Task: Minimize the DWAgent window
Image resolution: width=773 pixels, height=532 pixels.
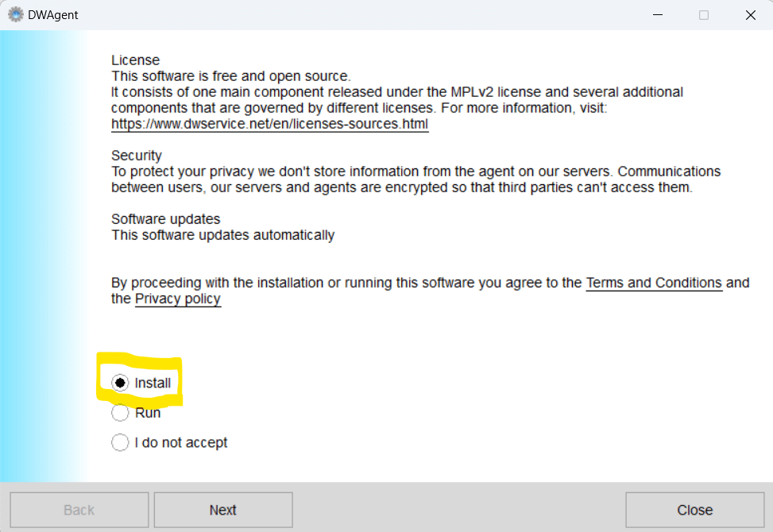Action: click(658, 14)
